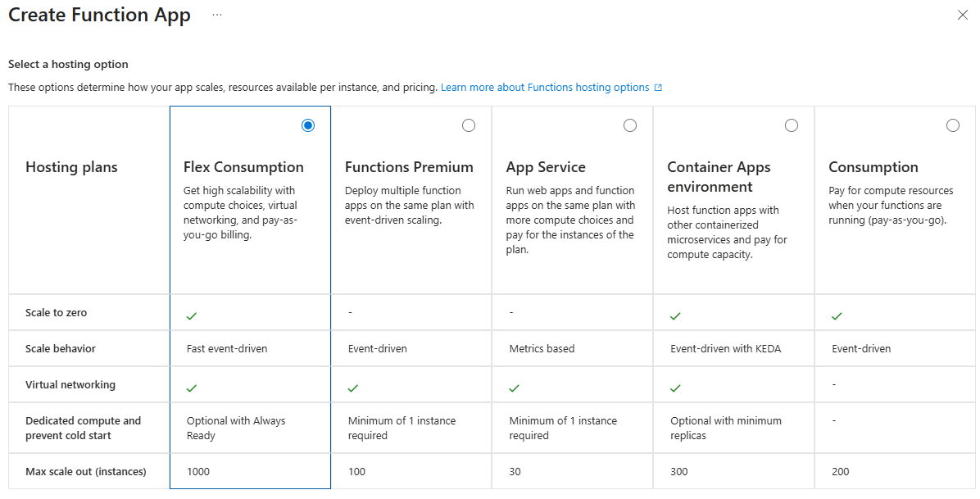The height and width of the screenshot is (499, 980).
Task: Open Learn more about Functions hosting options
Action: click(x=545, y=88)
